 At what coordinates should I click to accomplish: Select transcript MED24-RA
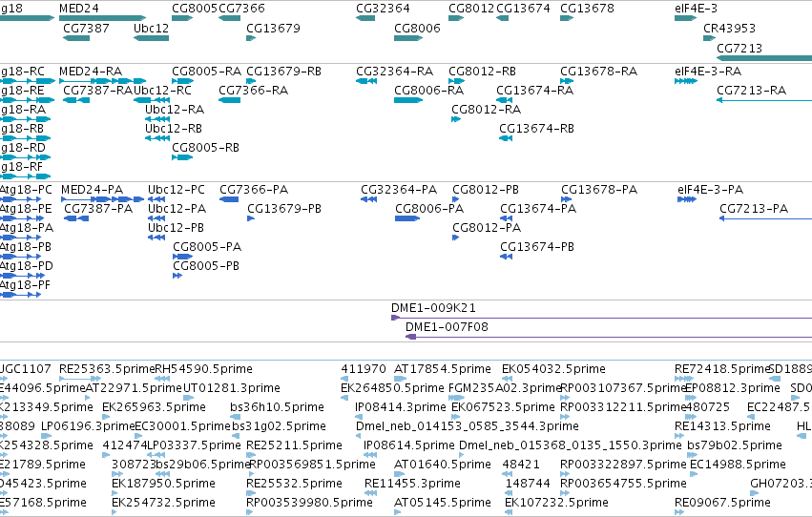point(102,81)
